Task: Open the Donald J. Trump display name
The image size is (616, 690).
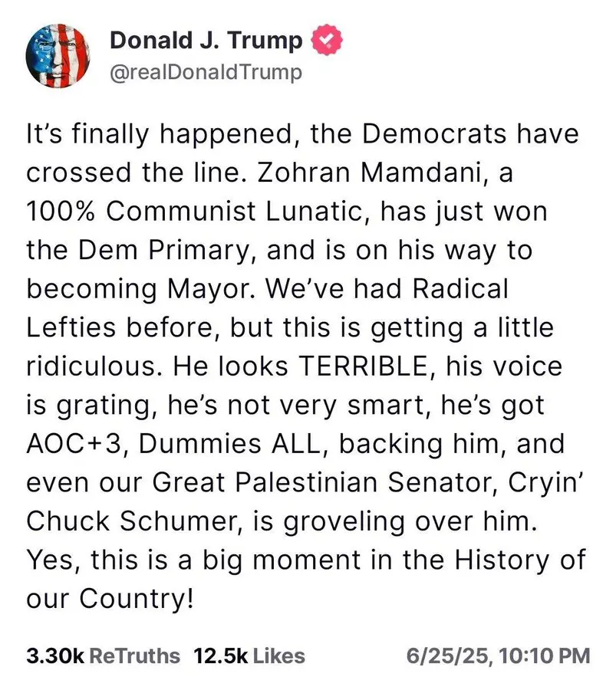Action: click(x=206, y=40)
